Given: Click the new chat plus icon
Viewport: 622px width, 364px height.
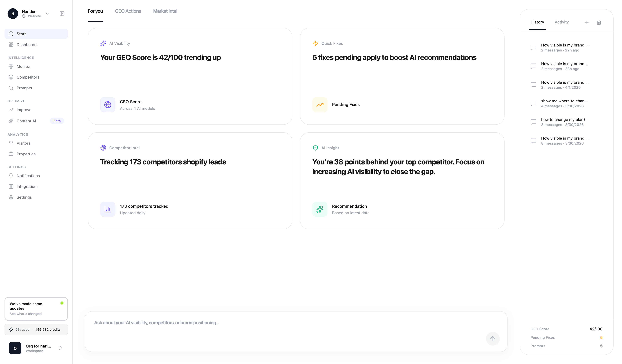Looking at the screenshot, I should coord(587,22).
